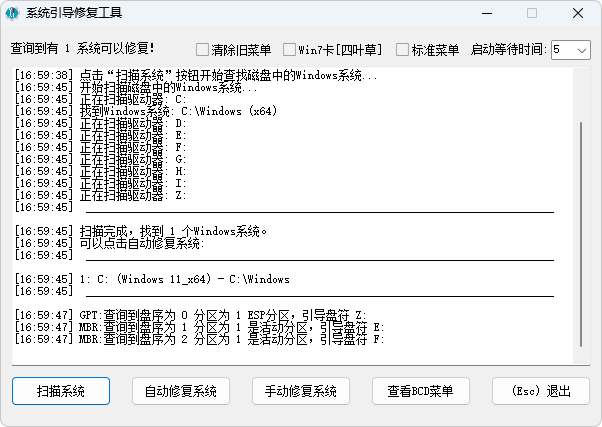602x427 pixels.
Task: Open 查看BCD菜单
Action: [x=420, y=390]
